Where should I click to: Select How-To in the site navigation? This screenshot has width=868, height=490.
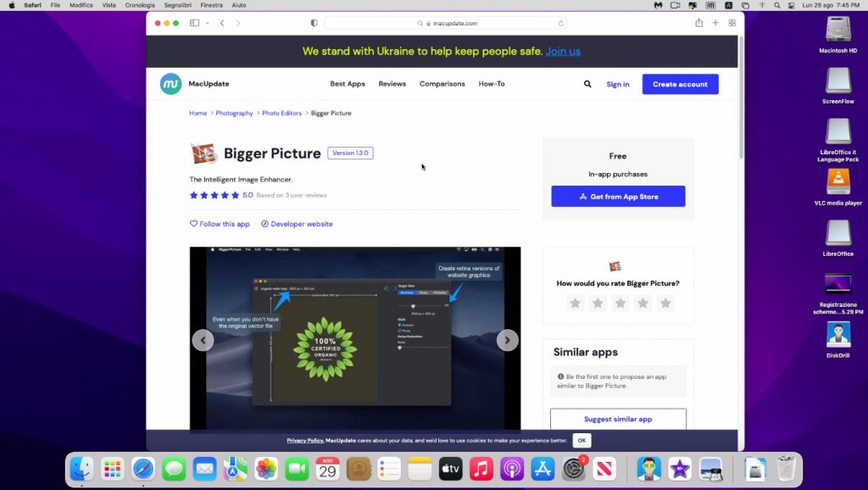(x=491, y=84)
